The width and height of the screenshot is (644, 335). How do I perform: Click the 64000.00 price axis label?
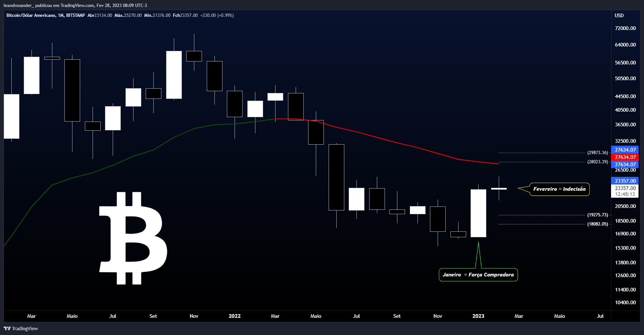625,45
